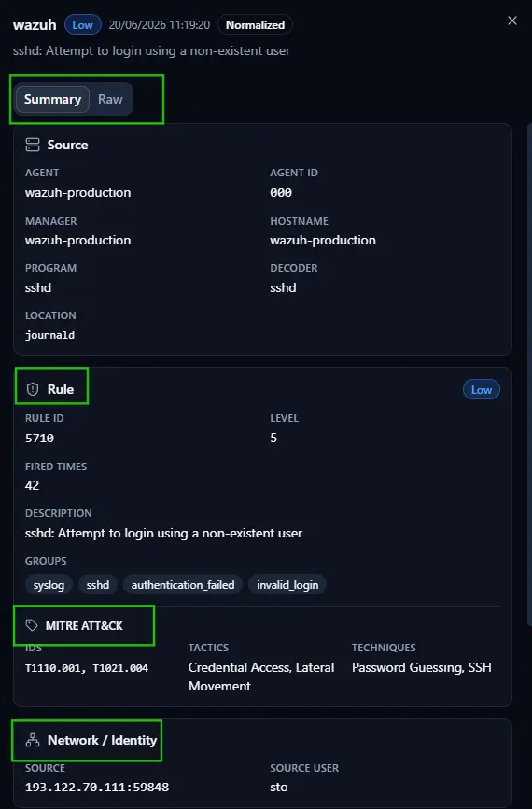Click the source IP 193.122.70.111:59848
Viewport: 532px width, 809px height.
(x=97, y=788)
